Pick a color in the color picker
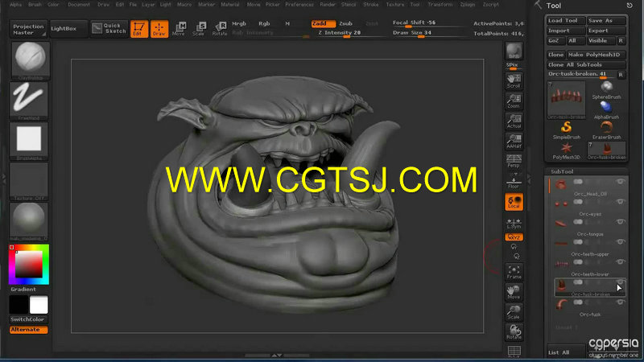644x362 pixels. pyautogui.click(x=29, y=265)
